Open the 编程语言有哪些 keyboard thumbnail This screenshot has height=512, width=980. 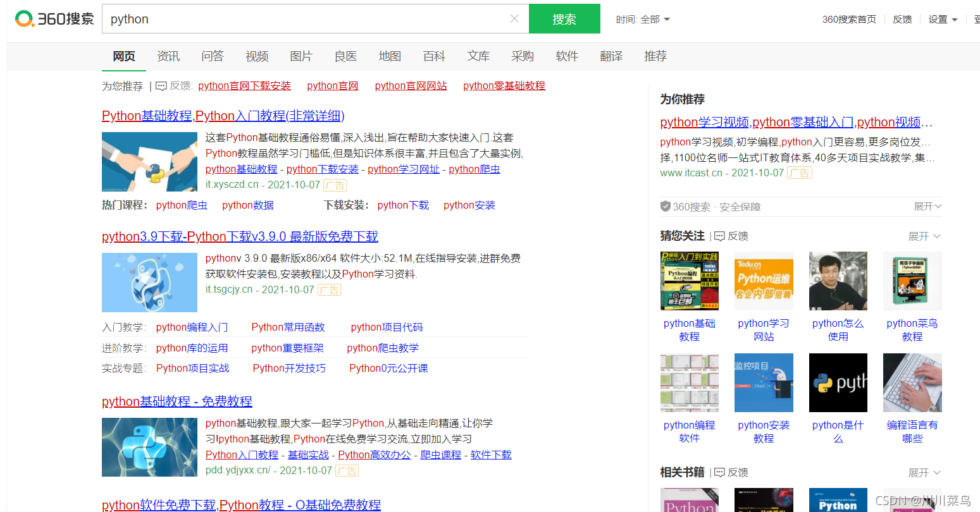pyautogui.click(x=912, y=382)
